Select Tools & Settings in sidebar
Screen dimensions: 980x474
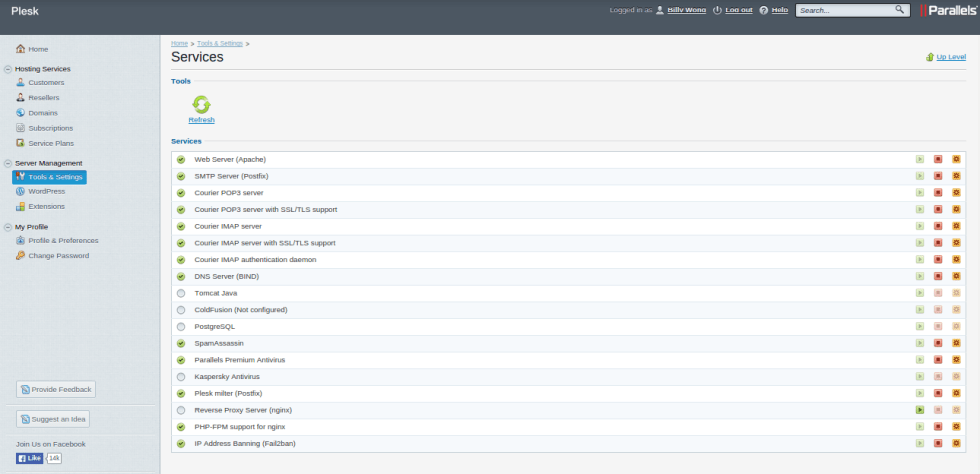coord(49,177)
